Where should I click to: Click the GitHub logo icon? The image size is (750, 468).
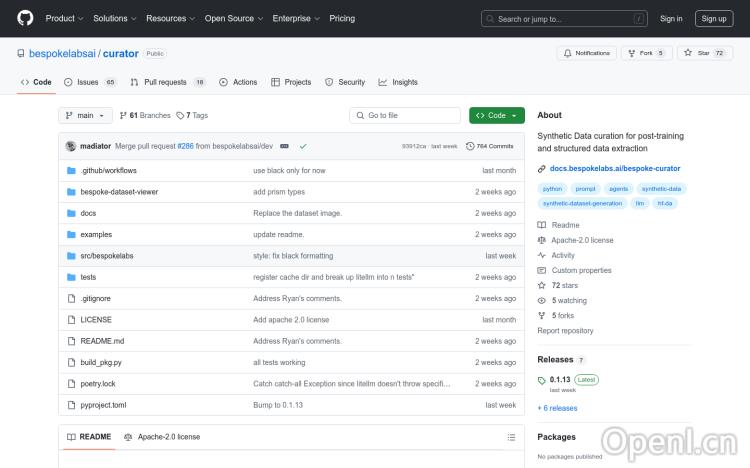point(25,18)
